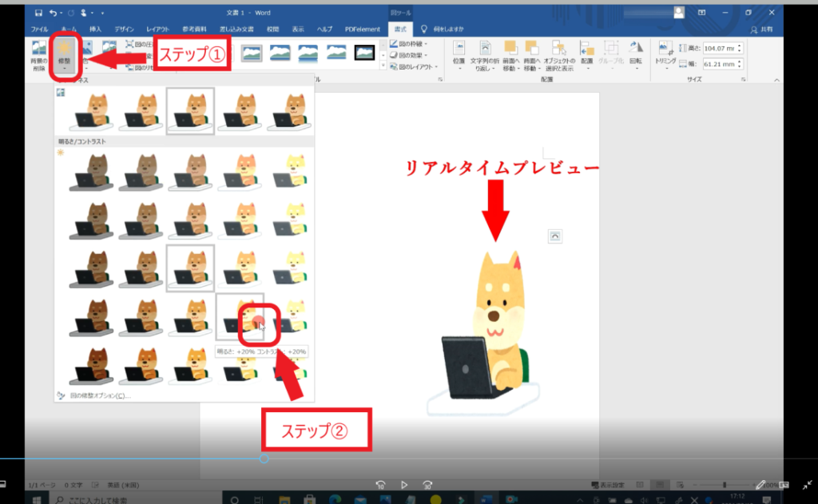This screenshot has height=504, width=818.
Task: Open the ファイル (File) tab
Action: [x=38, y=29]
